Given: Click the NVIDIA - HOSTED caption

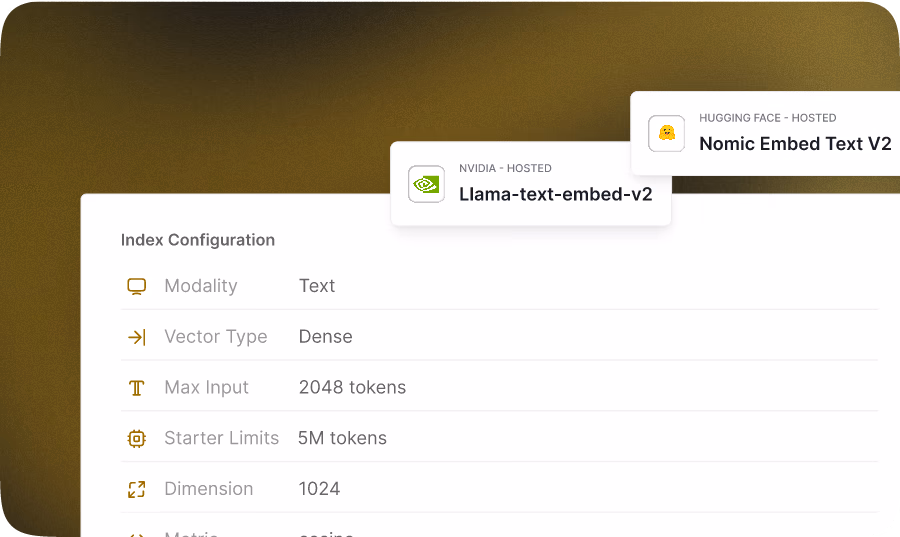Looking at the screenshot, I should (x=505, y=168).
